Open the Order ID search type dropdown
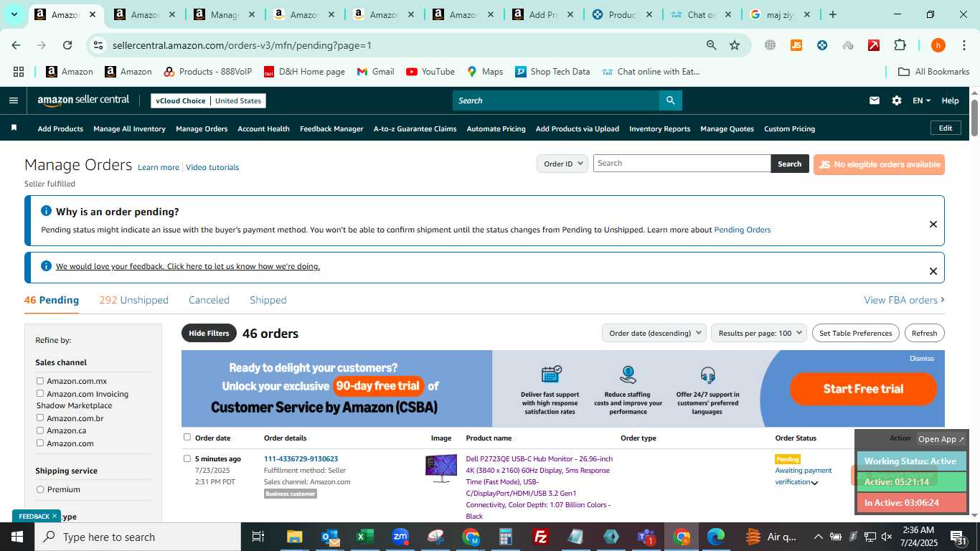This screenshot has width=980, height=551. (x=562, y=164)
